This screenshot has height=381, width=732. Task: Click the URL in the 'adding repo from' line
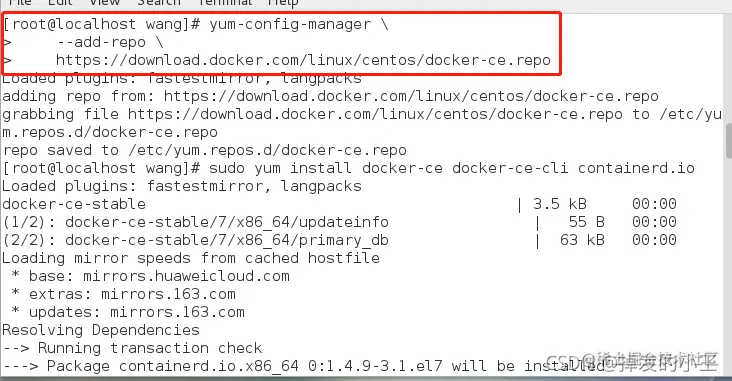tap(411, 96)
